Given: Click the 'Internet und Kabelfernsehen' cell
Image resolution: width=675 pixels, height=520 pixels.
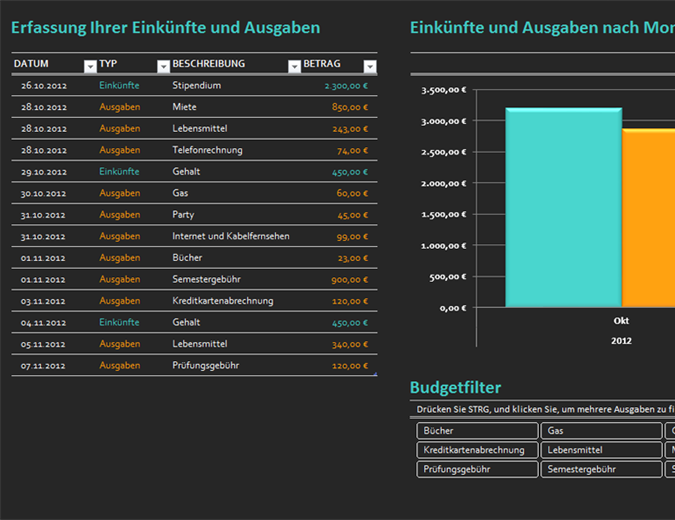Looking at the screenshot, I should (231, 236).
